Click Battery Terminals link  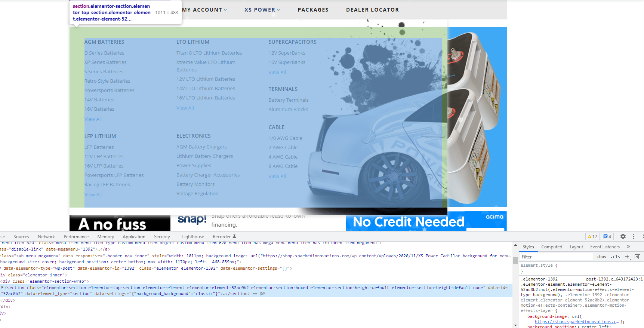pyautogui.click(x=289, y=100)
